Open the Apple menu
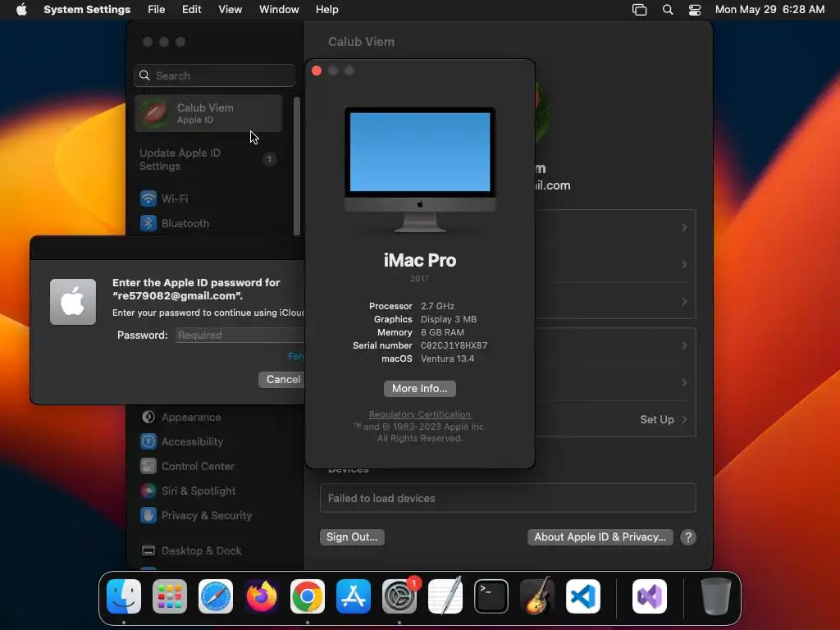 tap(21, 9)
